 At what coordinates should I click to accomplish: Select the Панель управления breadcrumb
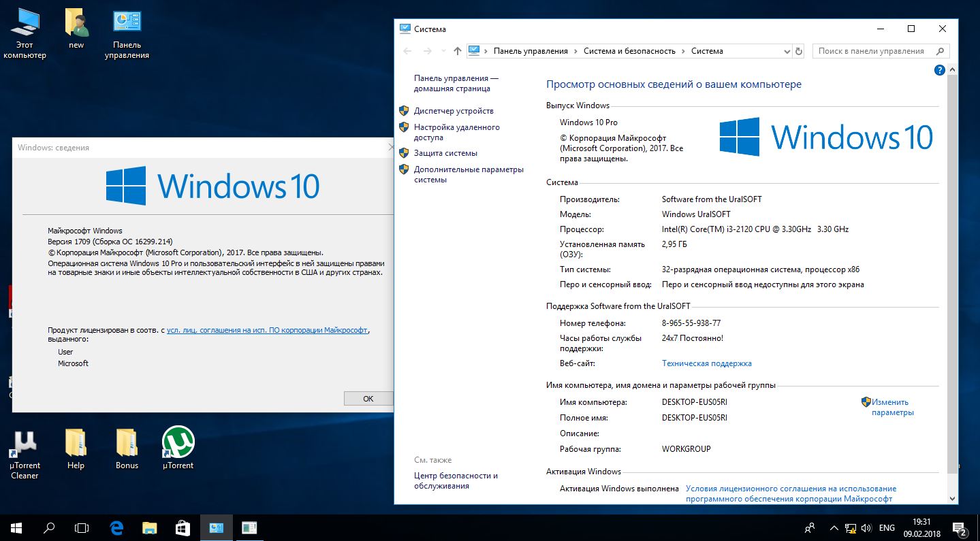[x=531, y=51]
